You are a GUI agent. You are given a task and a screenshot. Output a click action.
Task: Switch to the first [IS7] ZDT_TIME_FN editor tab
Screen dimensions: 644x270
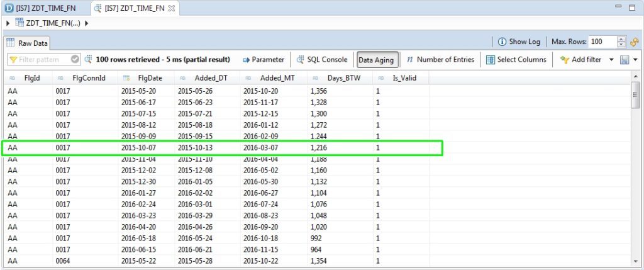[x=40, y=8]
